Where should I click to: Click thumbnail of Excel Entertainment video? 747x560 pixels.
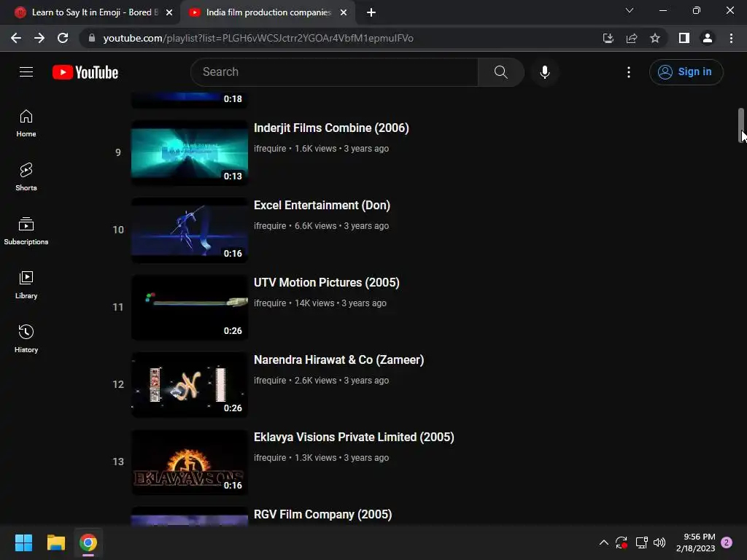click(x=190, y=230)
